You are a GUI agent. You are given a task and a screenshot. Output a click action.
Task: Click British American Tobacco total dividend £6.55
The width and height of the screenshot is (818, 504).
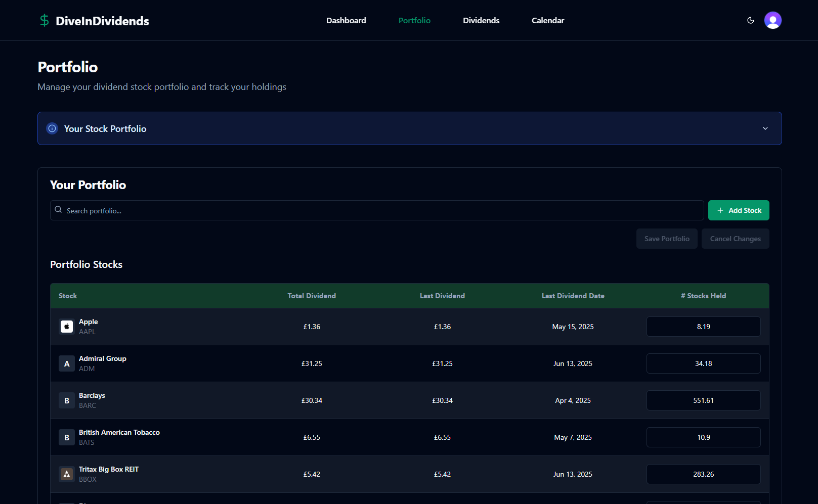click(312, 437)
